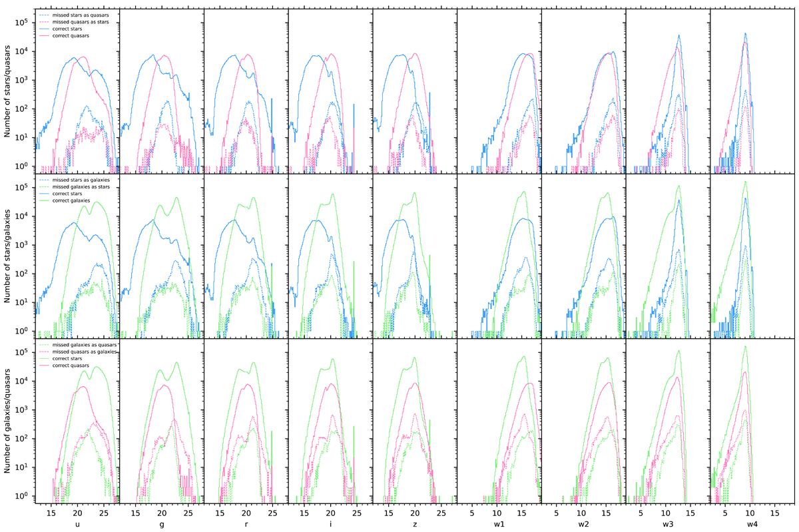Select the 'z' band x-axis label
This screenshot has height=532, width=799.
[x=415, y=524]
